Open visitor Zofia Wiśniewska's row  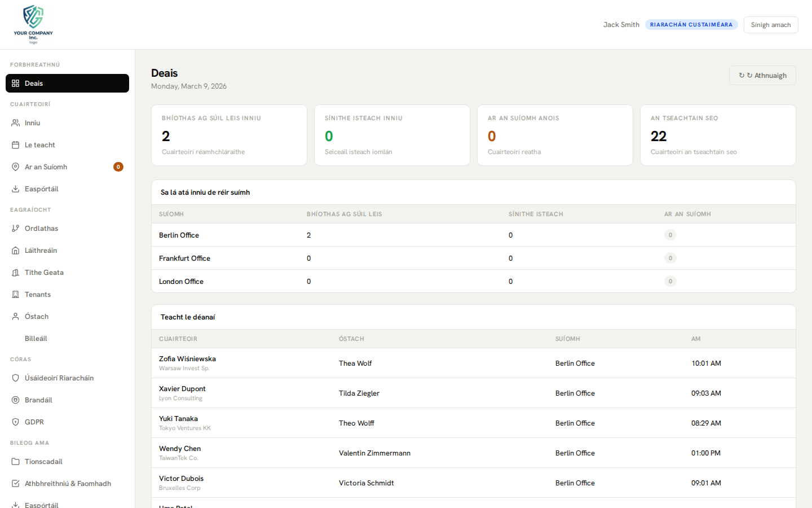(x=188, y=363)
